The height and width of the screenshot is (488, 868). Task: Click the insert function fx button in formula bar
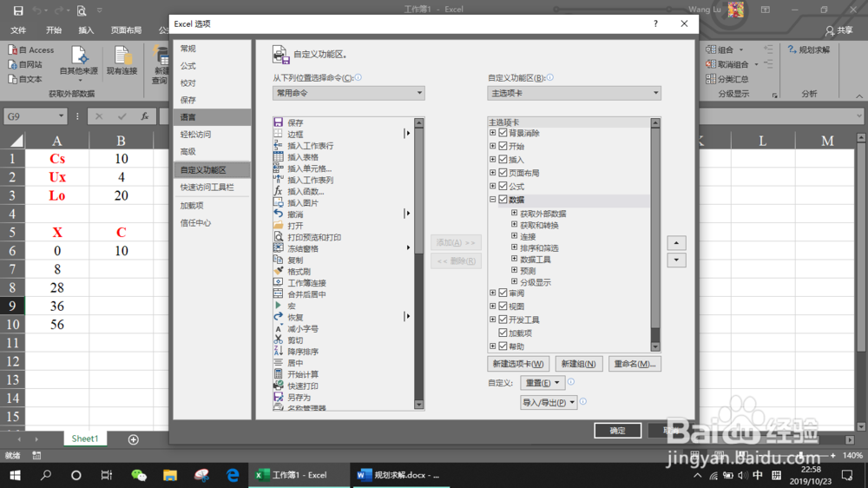pos(144,116)
